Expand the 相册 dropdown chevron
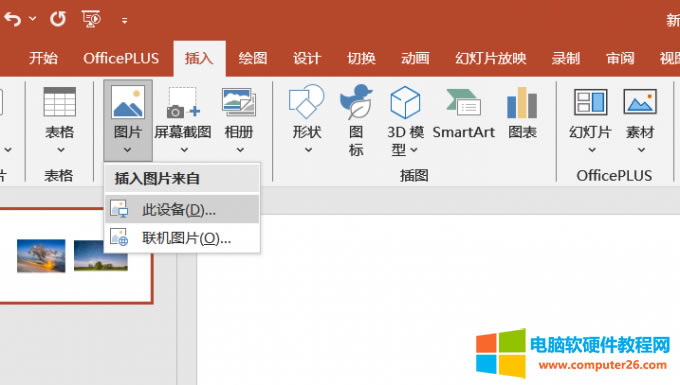 [x=240, y=150]
